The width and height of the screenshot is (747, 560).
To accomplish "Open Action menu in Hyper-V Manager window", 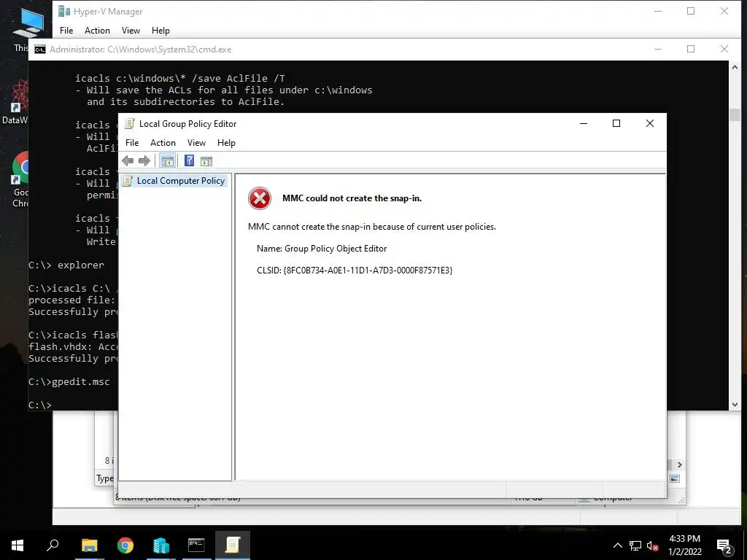I will point(97,31).
